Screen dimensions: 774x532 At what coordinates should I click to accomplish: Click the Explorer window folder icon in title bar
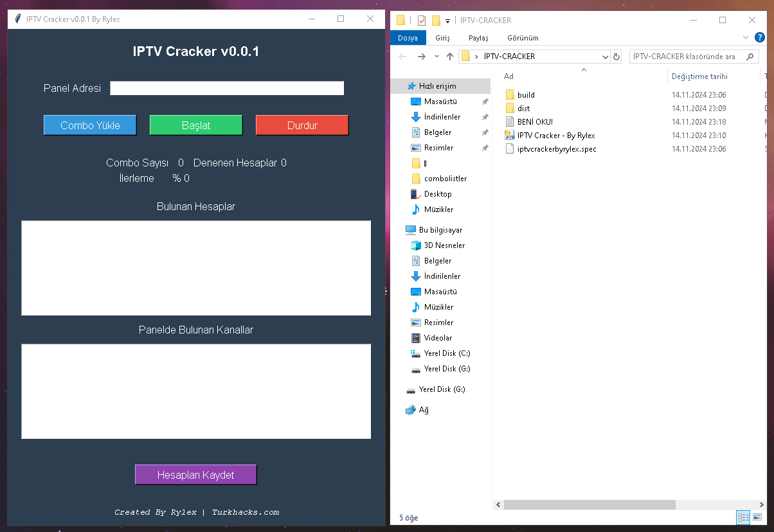coord(401,20)
